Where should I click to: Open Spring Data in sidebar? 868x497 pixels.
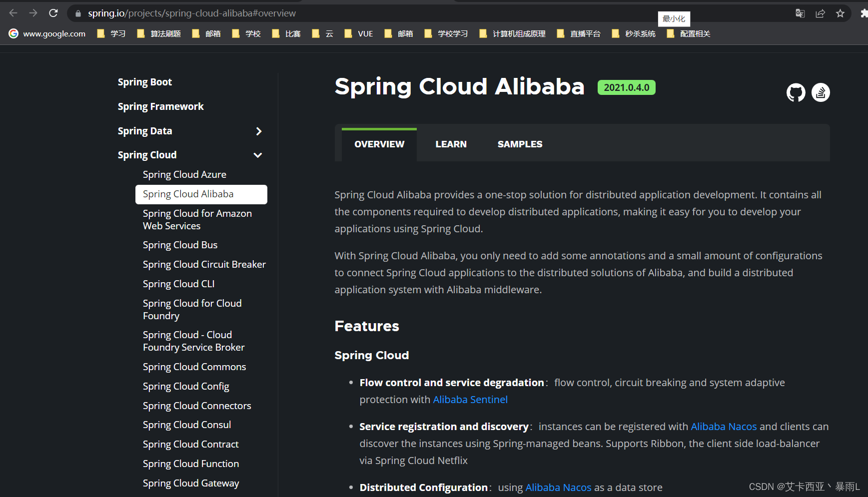145,131
